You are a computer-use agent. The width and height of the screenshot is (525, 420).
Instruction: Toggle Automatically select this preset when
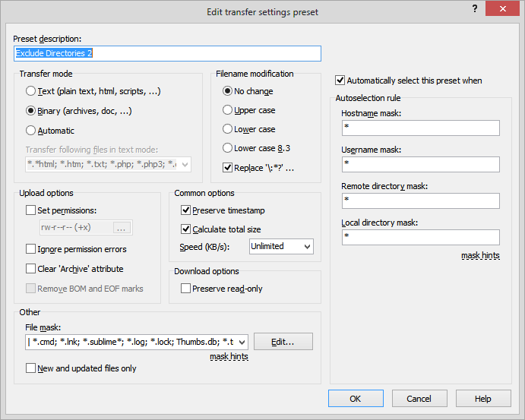point(340,81)
